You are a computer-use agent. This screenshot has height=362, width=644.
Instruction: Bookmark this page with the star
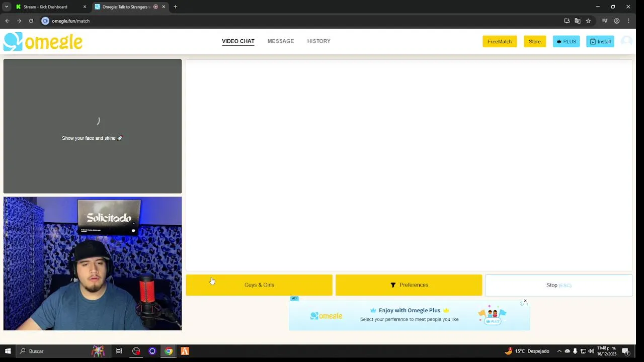click(x=588, y=21)
